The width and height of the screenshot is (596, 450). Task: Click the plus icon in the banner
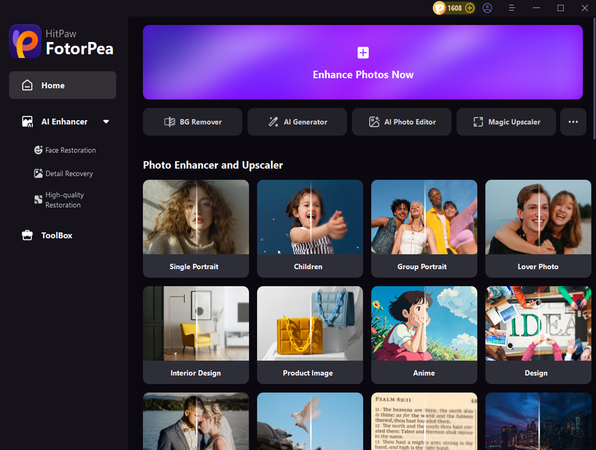363,52
